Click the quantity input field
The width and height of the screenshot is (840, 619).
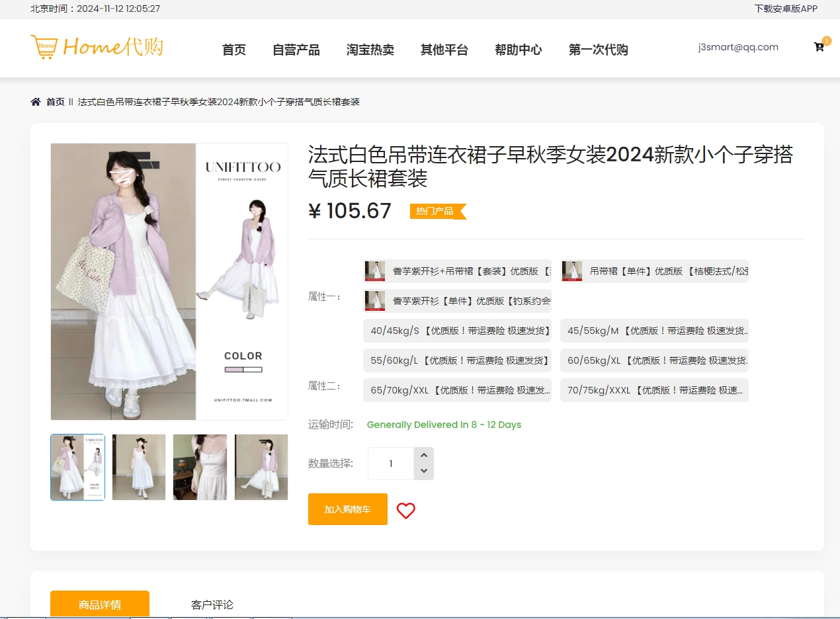pyautogui.click(x=390, y=464)
